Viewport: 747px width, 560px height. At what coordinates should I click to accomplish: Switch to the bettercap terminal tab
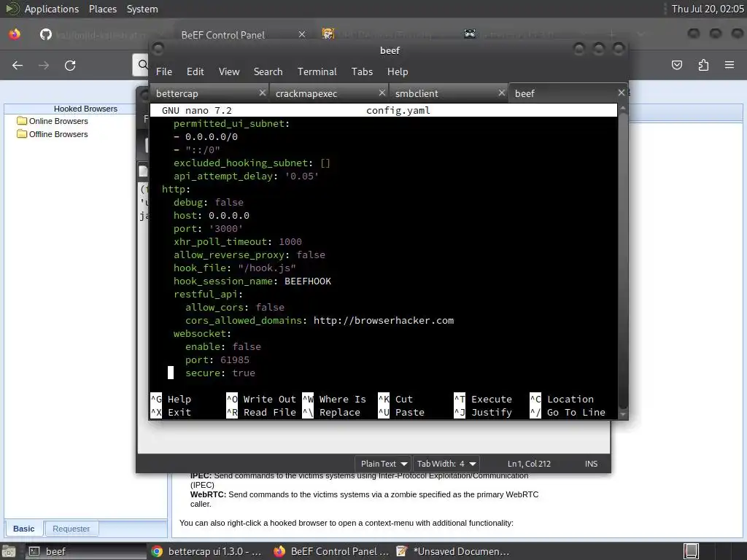(209, 93)
